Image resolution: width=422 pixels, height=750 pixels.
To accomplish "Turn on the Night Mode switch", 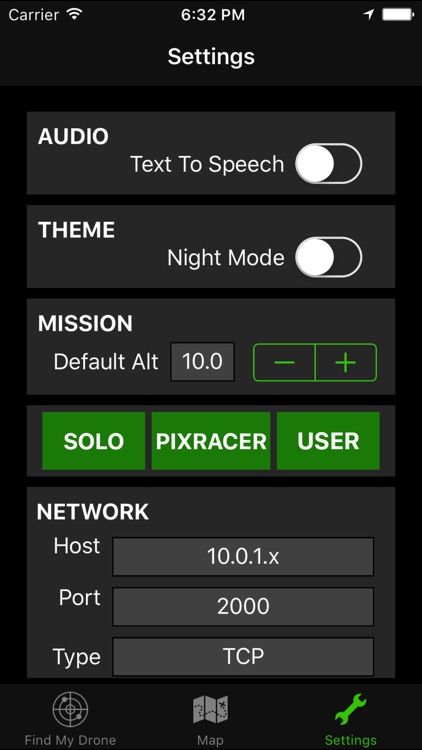I will coord(329,257).
